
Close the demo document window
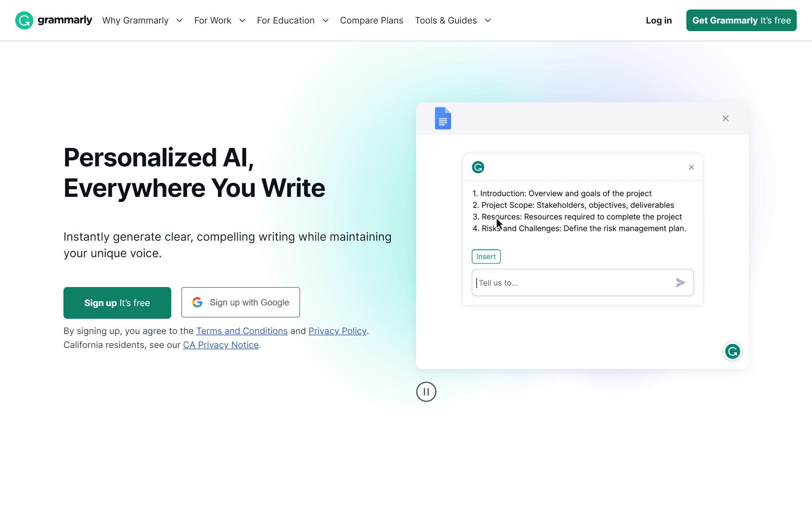725,118
